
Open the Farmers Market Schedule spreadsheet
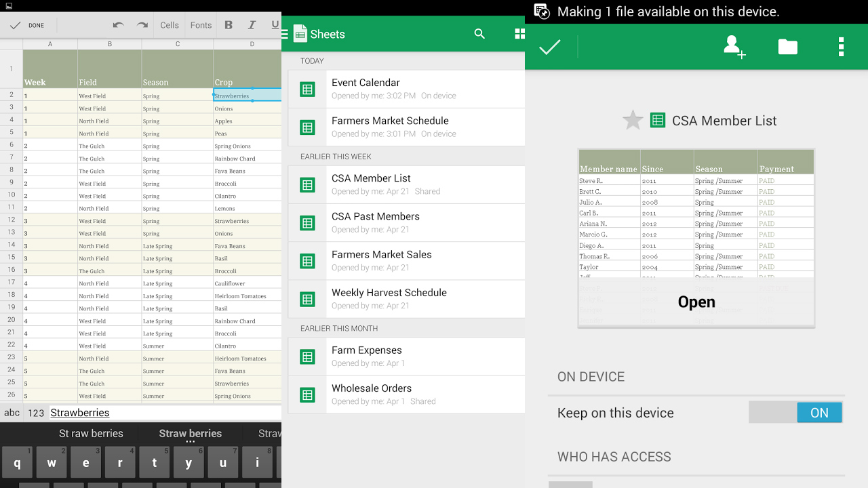click(x=407, y=127)
